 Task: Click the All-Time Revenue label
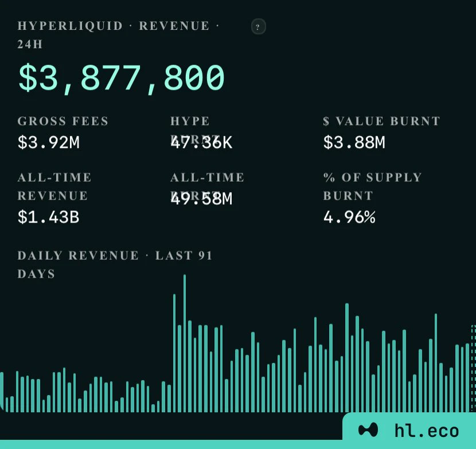pyautogui.click(x=54, y=186)
